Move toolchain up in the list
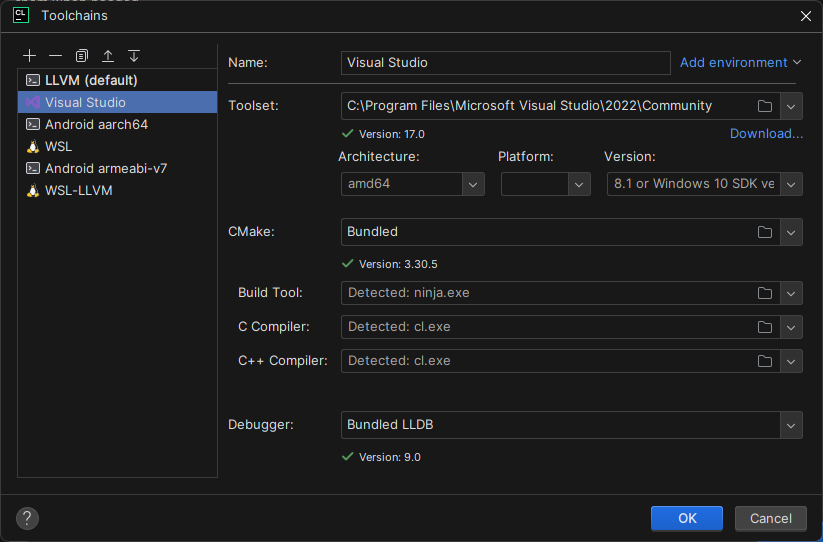 pyautogui.click(x=108, y=56)
